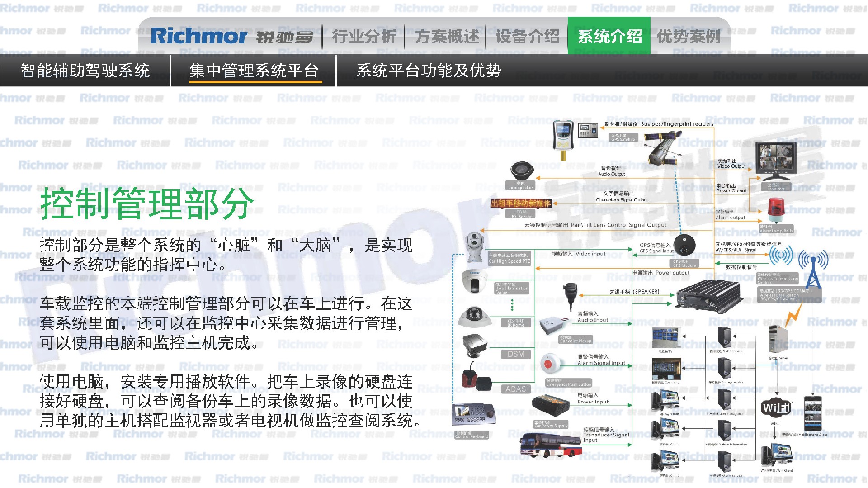Click the red Alarm Lamp/Bells icon
Screen dimensions: 868x488
pyautogui.click(x=777, y=210)
